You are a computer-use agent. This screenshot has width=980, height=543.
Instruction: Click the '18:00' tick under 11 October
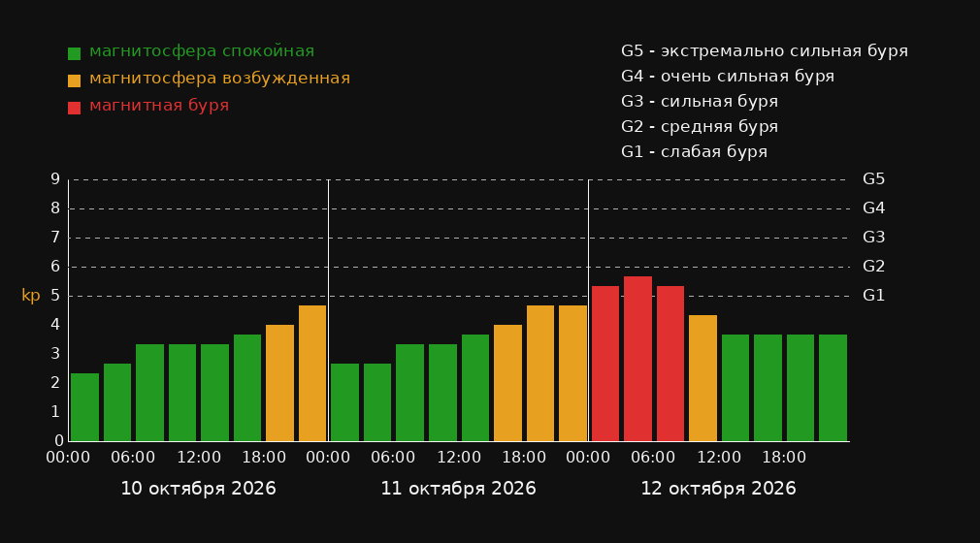pyautogui.click(x=524, y=458)
